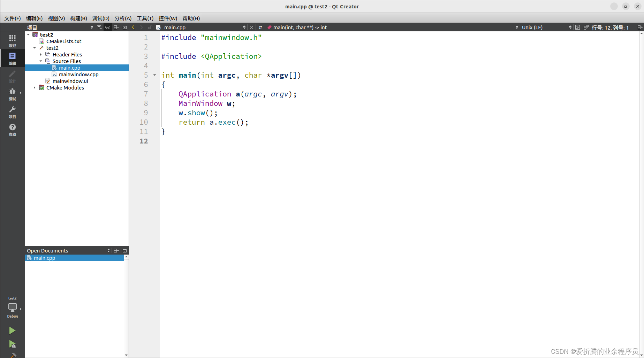Collapse the Source Files folder

click(41, 61)
